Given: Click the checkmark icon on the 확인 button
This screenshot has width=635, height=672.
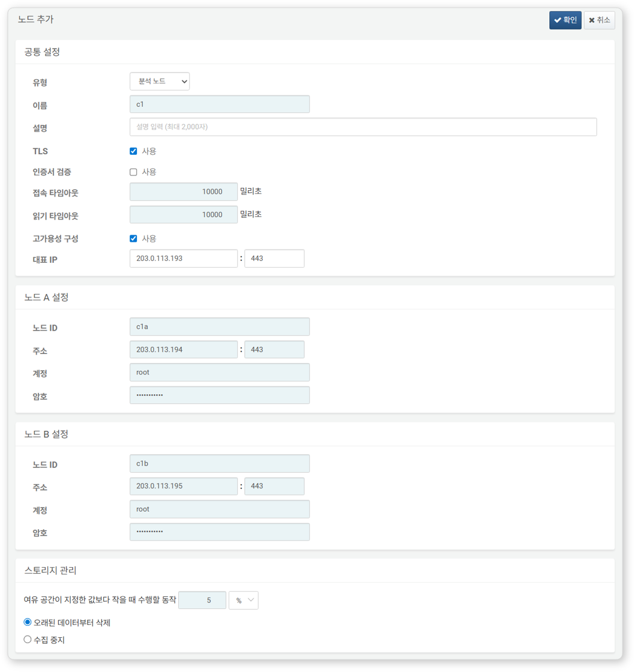Looking at the screenshot, I should 557,20.
